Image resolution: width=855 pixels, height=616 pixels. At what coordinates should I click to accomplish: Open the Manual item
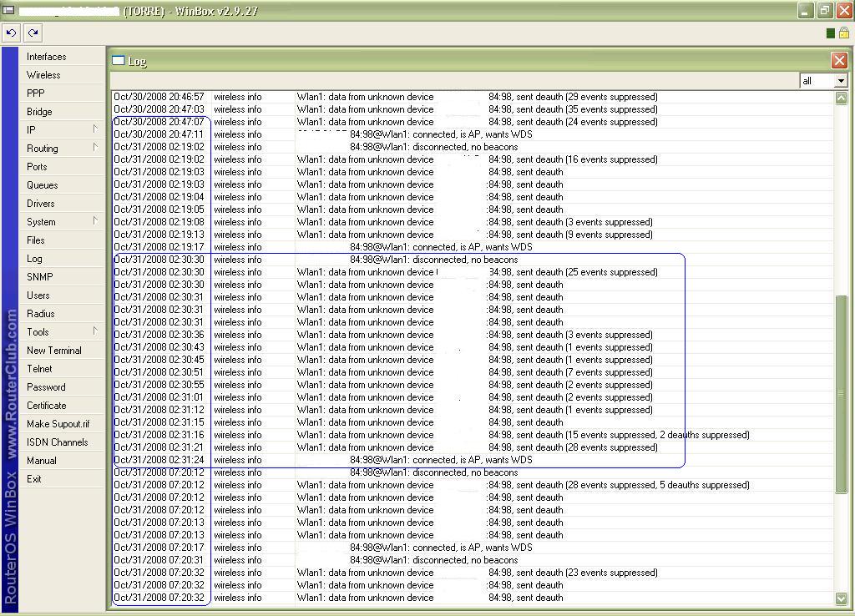(62, 461)
